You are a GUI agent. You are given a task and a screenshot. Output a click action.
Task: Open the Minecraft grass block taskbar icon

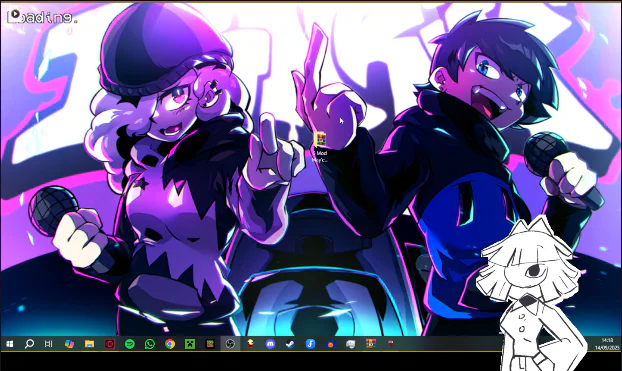pos(210,344)
